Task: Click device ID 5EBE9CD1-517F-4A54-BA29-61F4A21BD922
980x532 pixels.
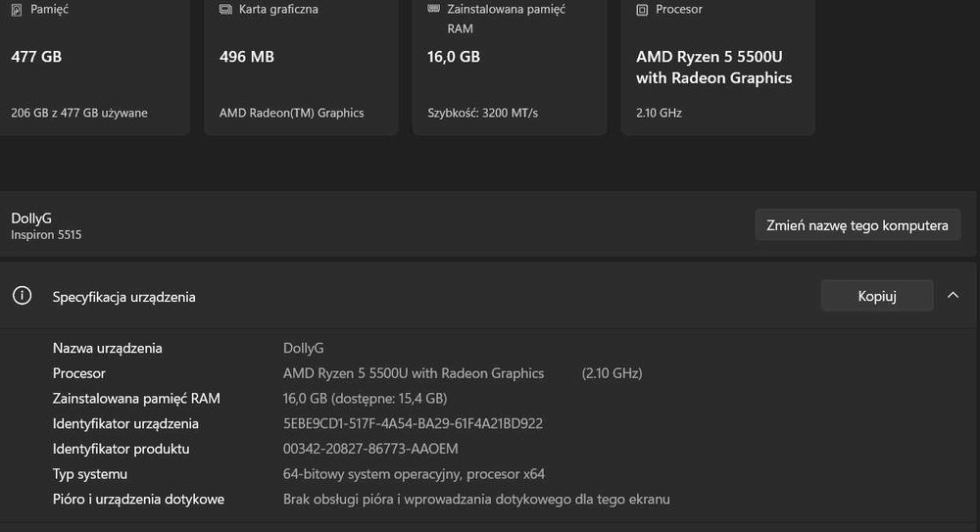Action: click(x=413, y=424)
